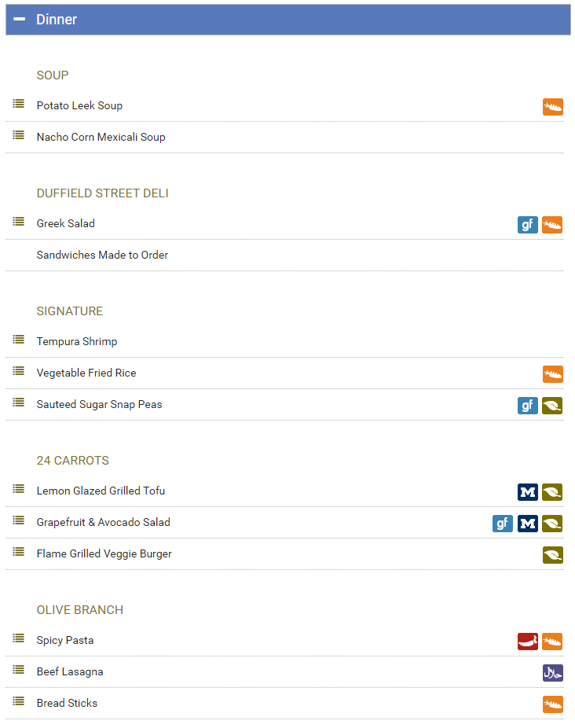Click the vegetarian carrot icon for Bread Sticks
This screenshot has width=575, height=728.
553,704
